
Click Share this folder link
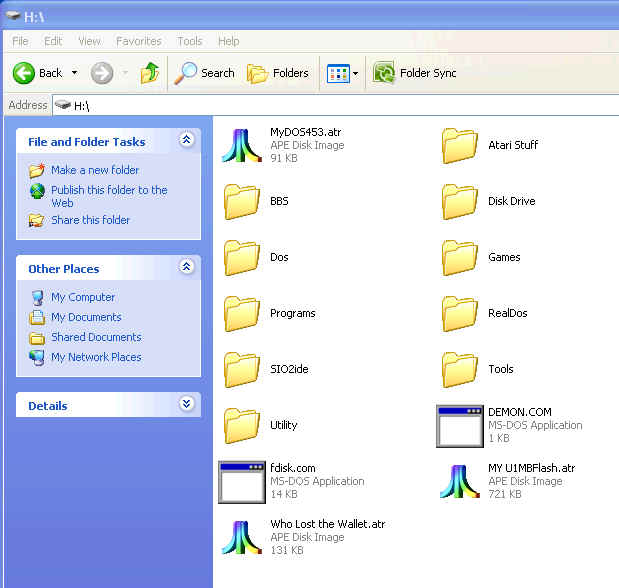(x=90, y=220)
